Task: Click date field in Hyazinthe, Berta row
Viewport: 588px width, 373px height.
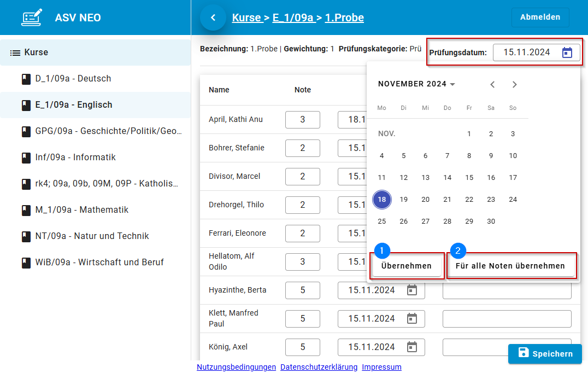Action: [x=381, y=290]
